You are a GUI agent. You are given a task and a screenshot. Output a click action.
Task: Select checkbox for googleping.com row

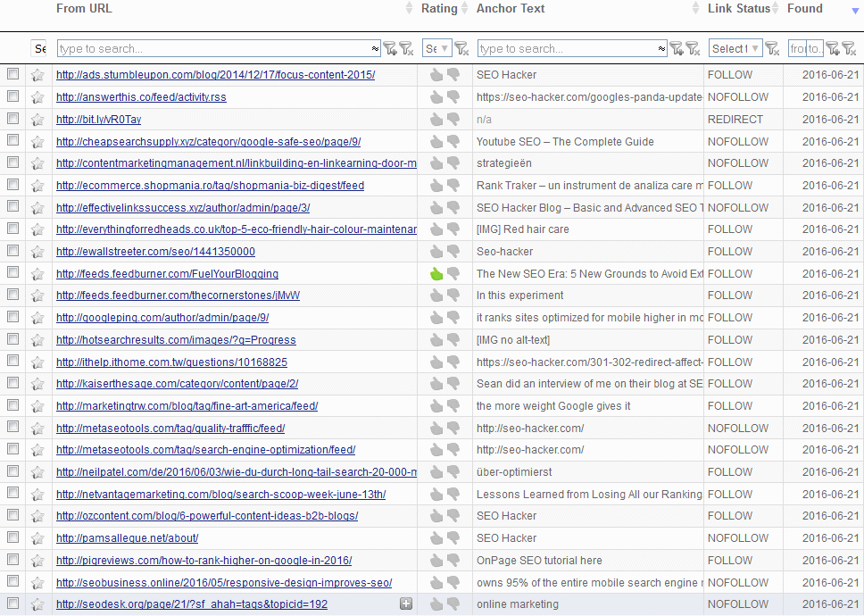tap(12, 318)
